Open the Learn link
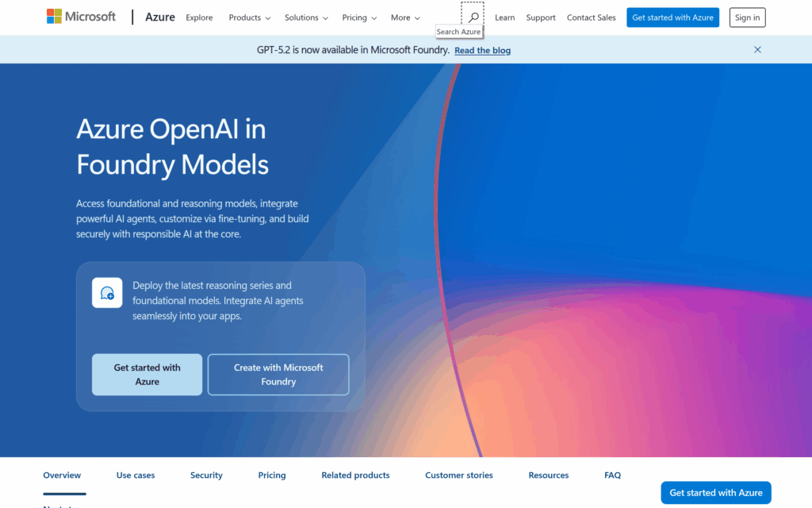The height and width of the screenshot is (508, 812). [x=504, y=17]
